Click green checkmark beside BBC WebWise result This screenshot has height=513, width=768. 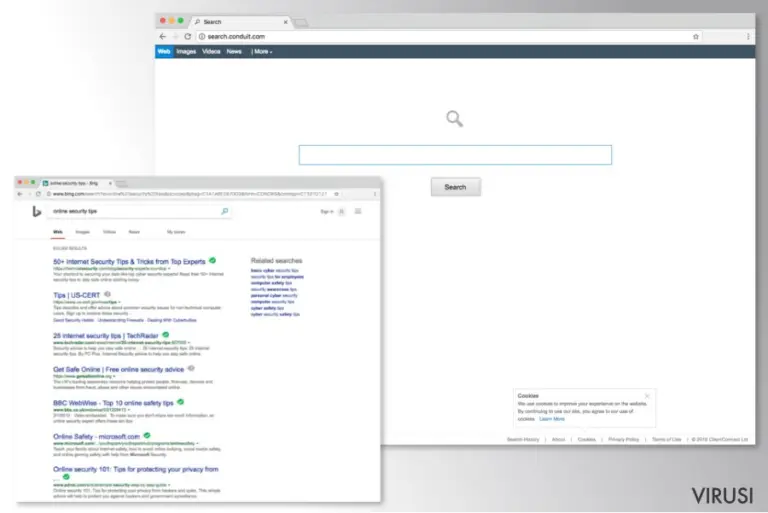pyautogui.click(x=180, y=402)
